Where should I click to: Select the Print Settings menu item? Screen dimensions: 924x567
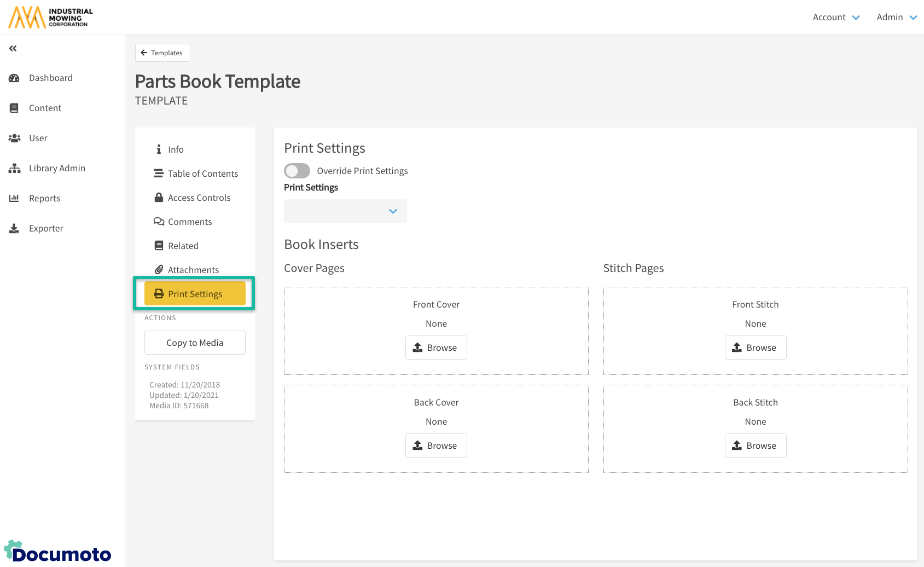coord(195,294)
